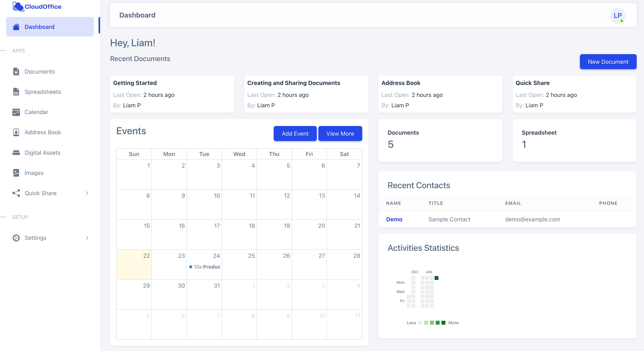
Task: Open the Calendar sidebar icon
Action: point(16,112)
